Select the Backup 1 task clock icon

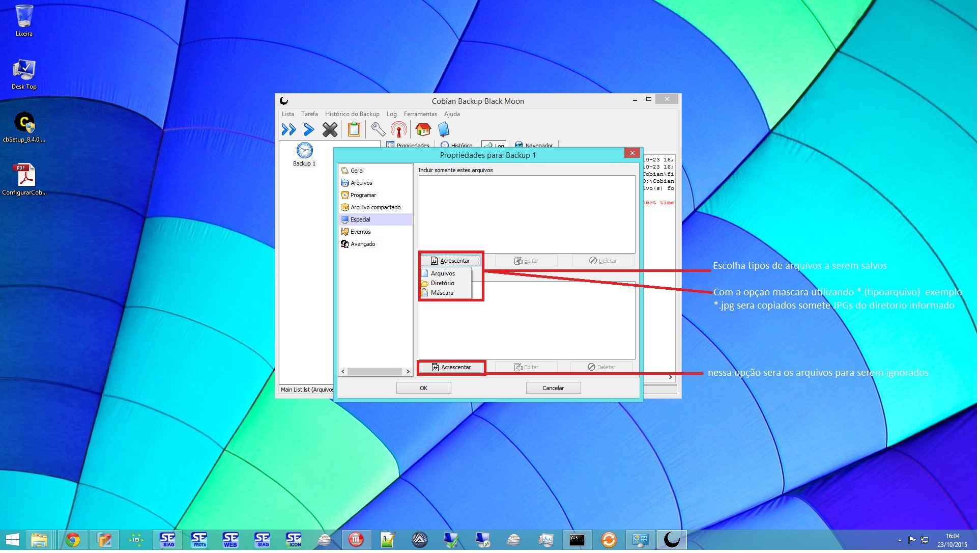[305, 151]
